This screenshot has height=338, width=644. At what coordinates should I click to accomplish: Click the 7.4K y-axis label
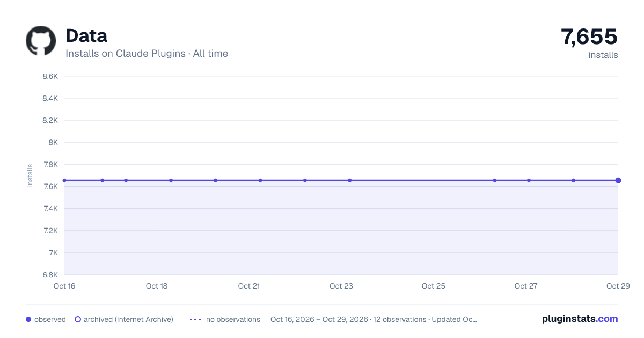point(50,208)
